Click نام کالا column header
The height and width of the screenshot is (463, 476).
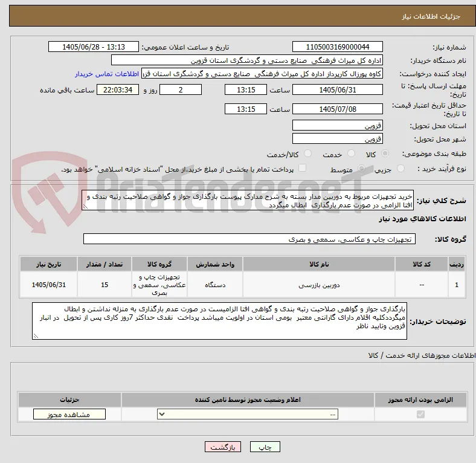[x=319, y=264]
